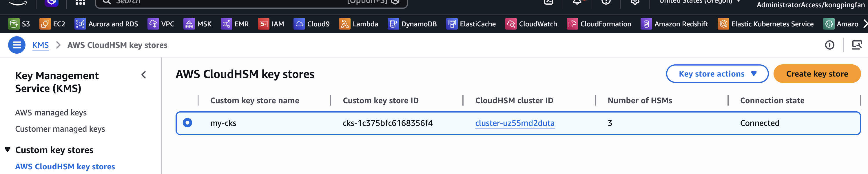Open the cluster-uz55md2duta link

(x=515, y=123)
